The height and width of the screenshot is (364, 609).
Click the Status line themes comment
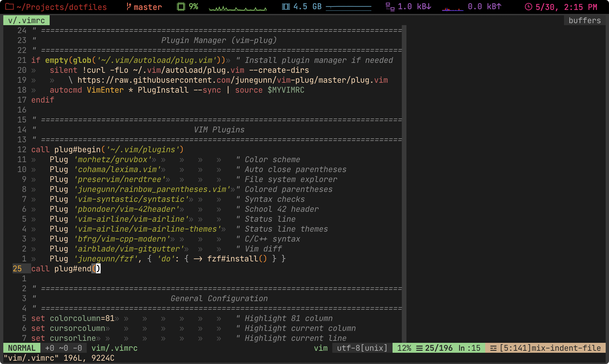point(282,229)
